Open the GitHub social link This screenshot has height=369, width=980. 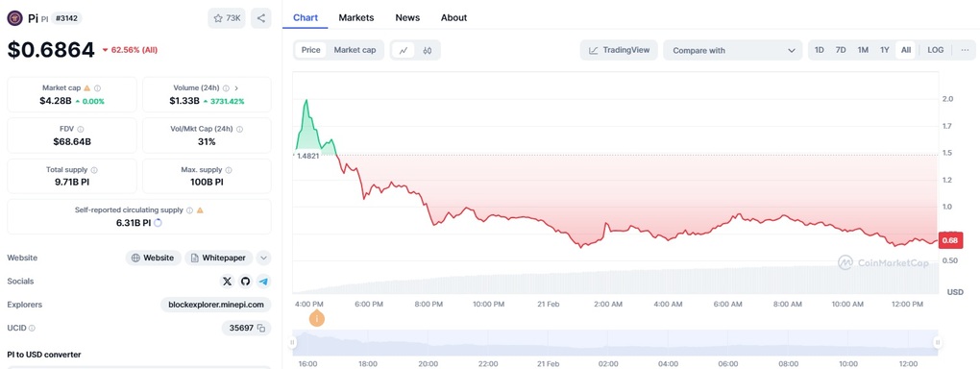245,282
